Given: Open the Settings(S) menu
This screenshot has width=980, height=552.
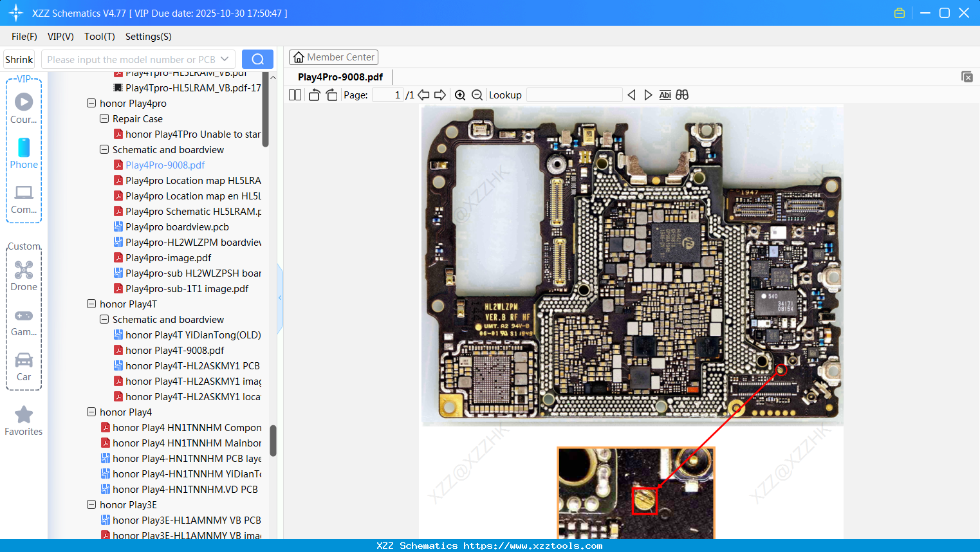Looking at the screenshot, I should coord(149,37).
